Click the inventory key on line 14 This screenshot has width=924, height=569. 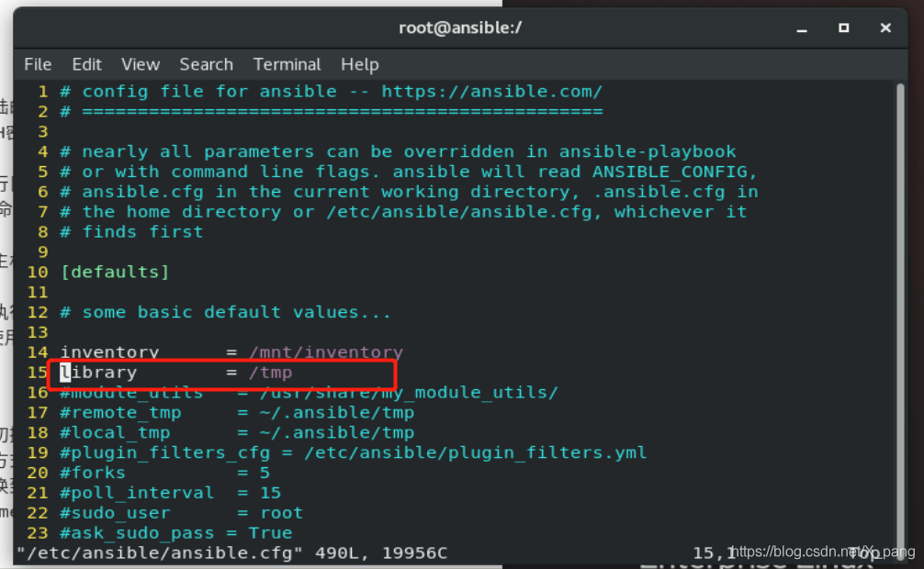(x=109, y=352)
